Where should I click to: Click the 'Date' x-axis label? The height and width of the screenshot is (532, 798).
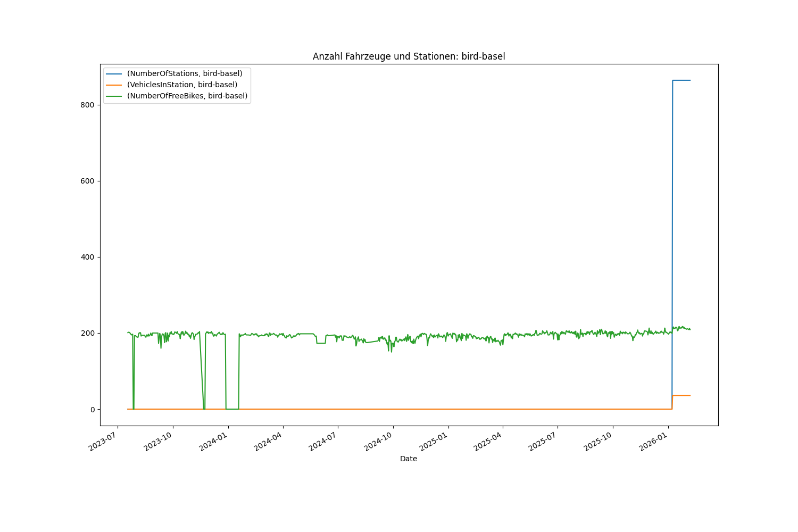pos(409,459)
